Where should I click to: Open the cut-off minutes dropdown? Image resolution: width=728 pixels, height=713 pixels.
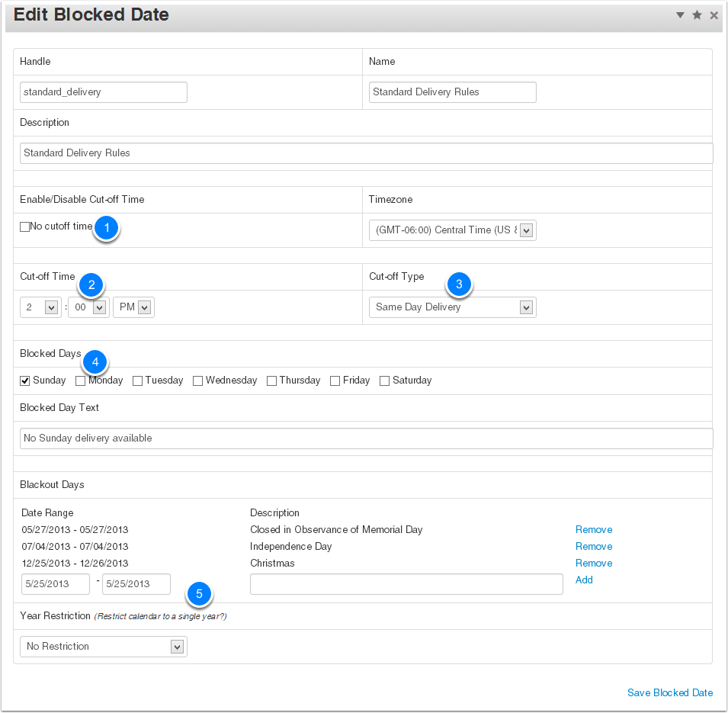[88, 307]
